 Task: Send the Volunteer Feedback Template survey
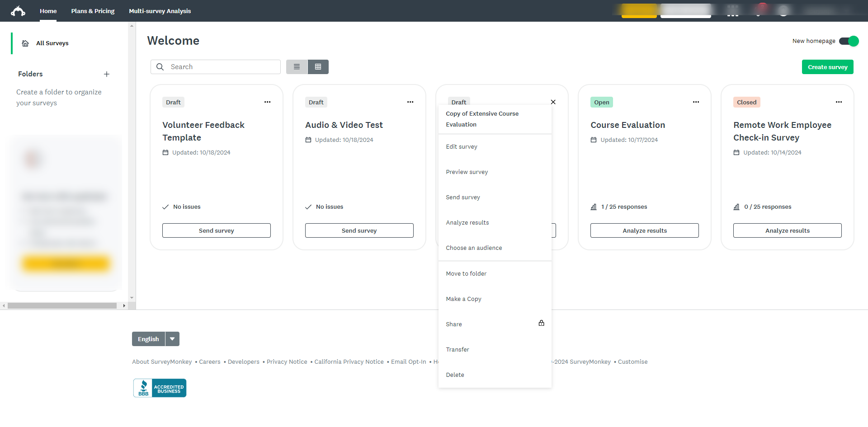(x=217, y=230)
